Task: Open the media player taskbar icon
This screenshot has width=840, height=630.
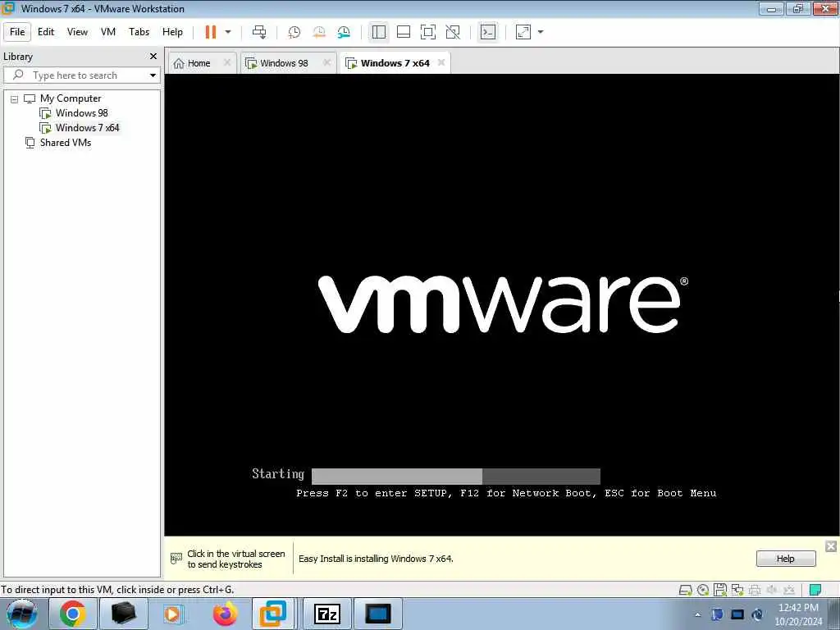Action: [x=173, y=614]
